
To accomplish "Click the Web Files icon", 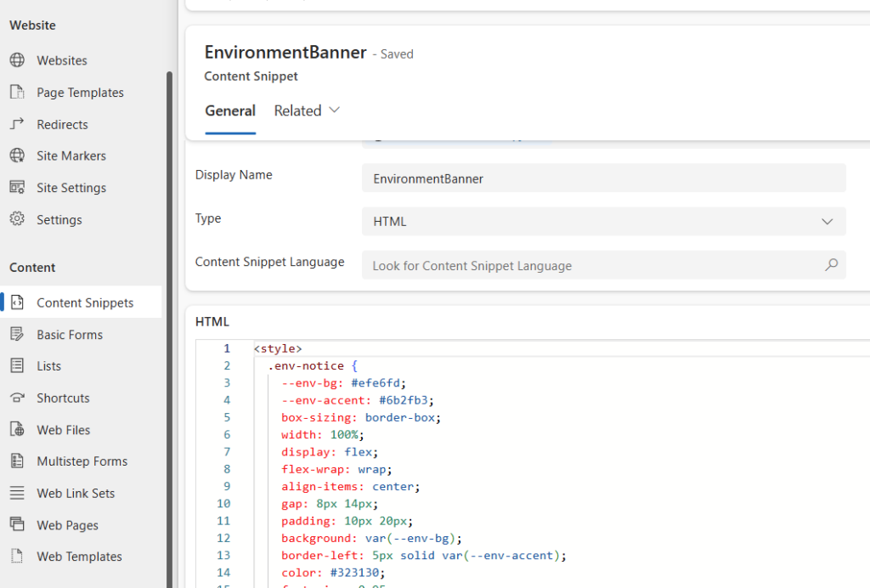I will tap(17, 429).
